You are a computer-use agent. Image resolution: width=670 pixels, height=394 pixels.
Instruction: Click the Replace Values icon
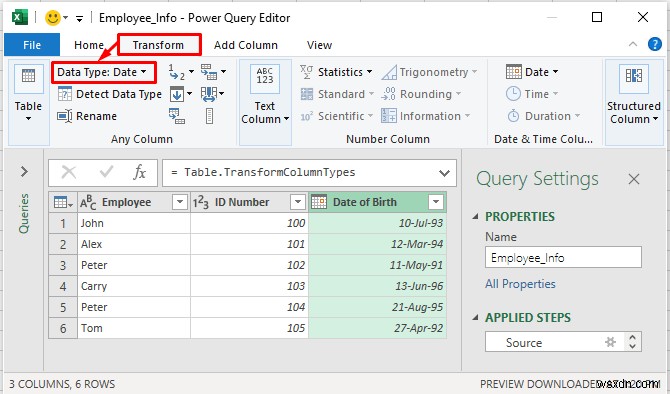(x=177, y=72)
